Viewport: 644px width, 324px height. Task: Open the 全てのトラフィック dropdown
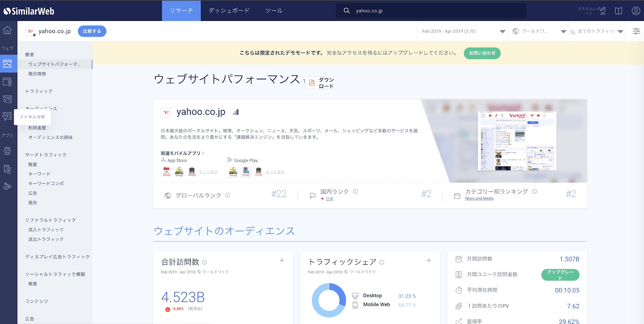pos(597,31)
